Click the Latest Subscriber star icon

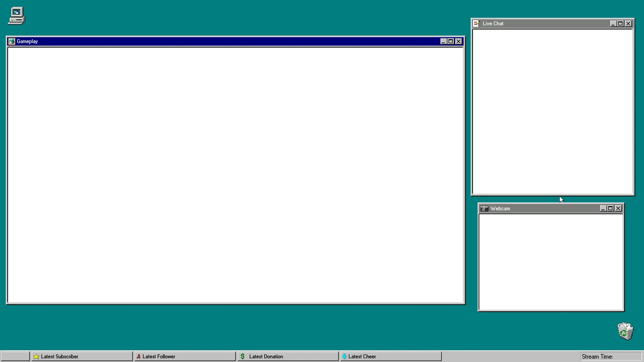point(36,356)
